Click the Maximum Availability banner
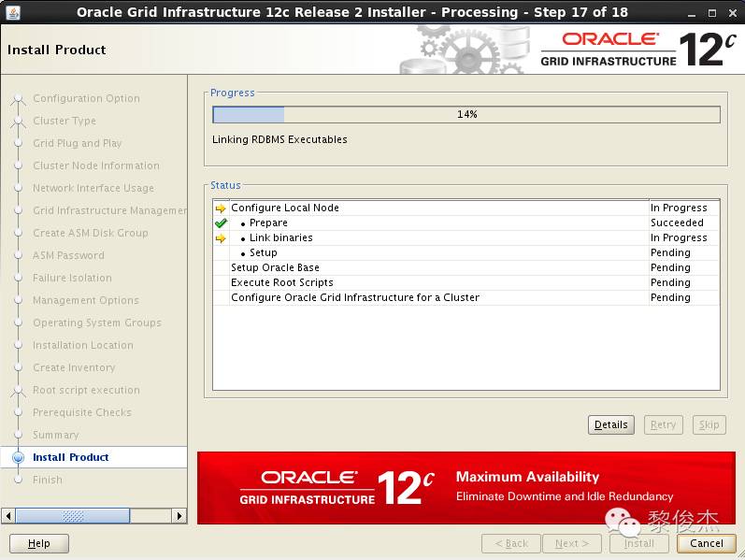 point(466,488)
